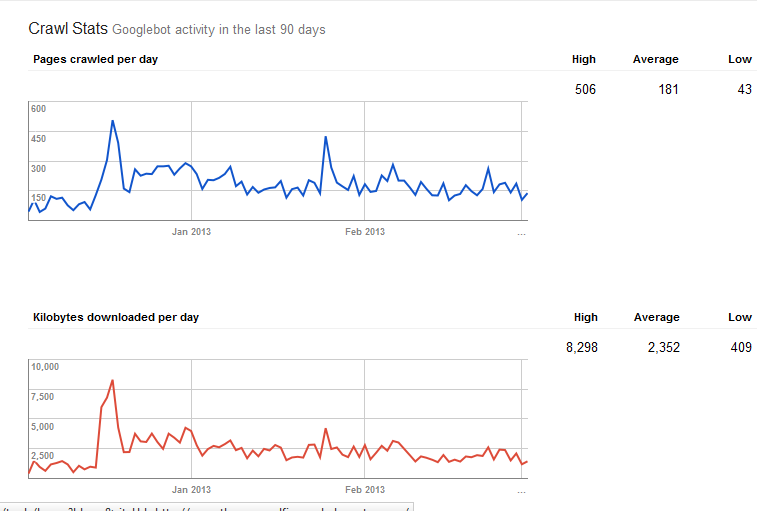779x511 pixels.
Task: Click the 10,000 y-axis label on red chart
Action: point(46,366)
